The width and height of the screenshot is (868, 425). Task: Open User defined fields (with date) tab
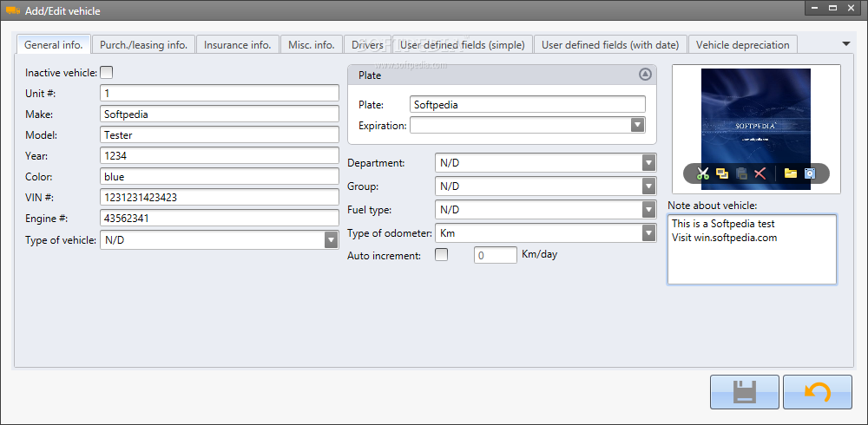[x=610, y=45]
